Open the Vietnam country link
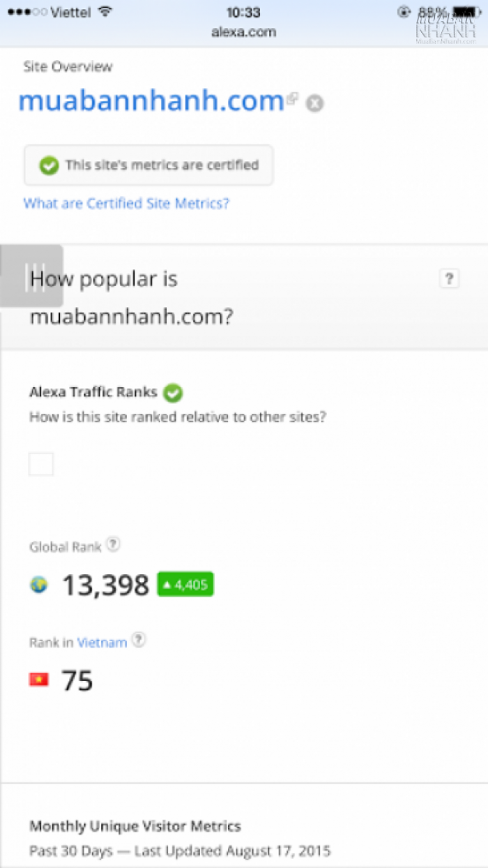Viewport: 488px width, 868px height. 102,643
